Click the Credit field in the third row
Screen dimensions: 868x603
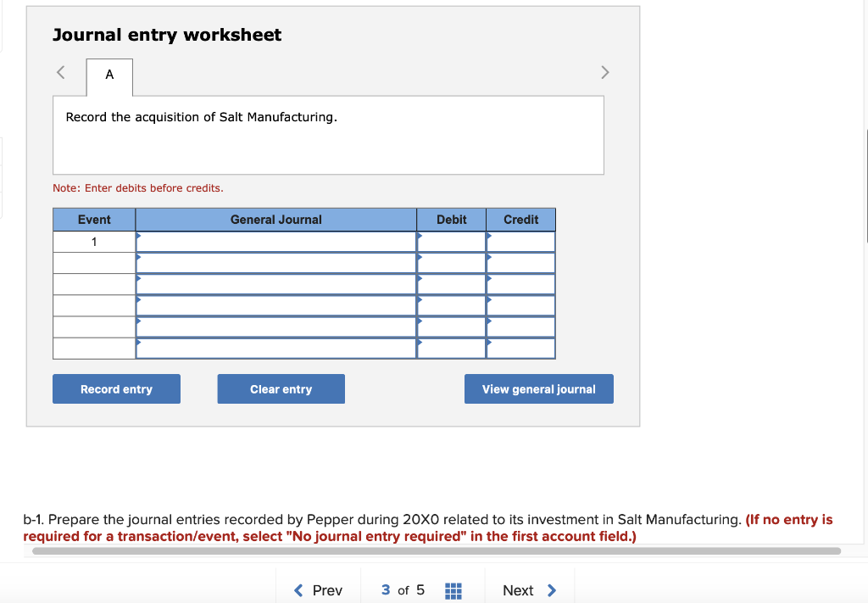[x=521, y=284]
